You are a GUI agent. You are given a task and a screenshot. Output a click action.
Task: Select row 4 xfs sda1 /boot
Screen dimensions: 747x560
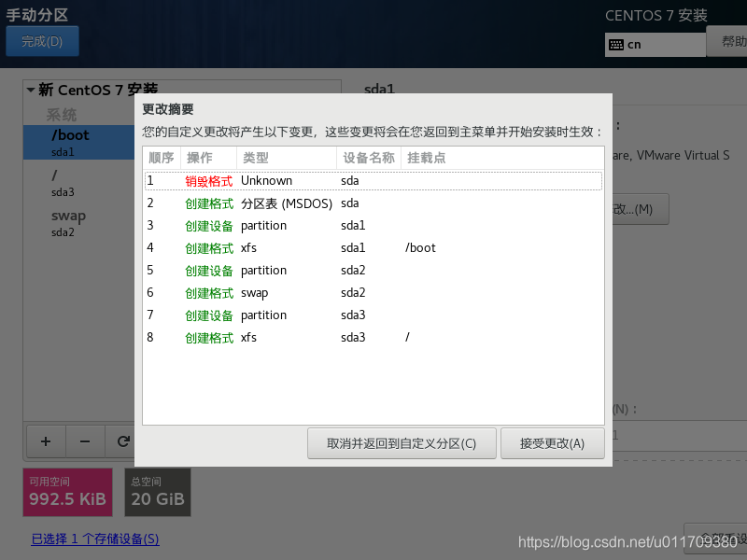pos(373,248)
